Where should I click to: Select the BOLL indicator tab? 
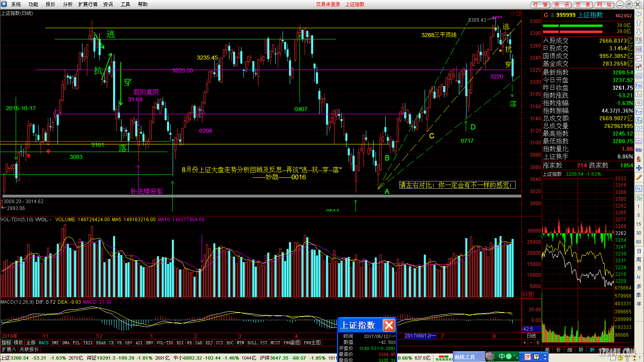(252, 343)
